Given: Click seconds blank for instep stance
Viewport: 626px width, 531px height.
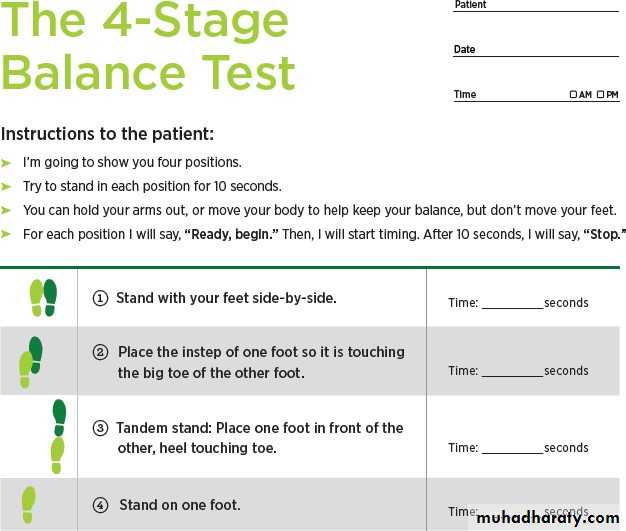Looking at the screenshot, I should (512, 372).
